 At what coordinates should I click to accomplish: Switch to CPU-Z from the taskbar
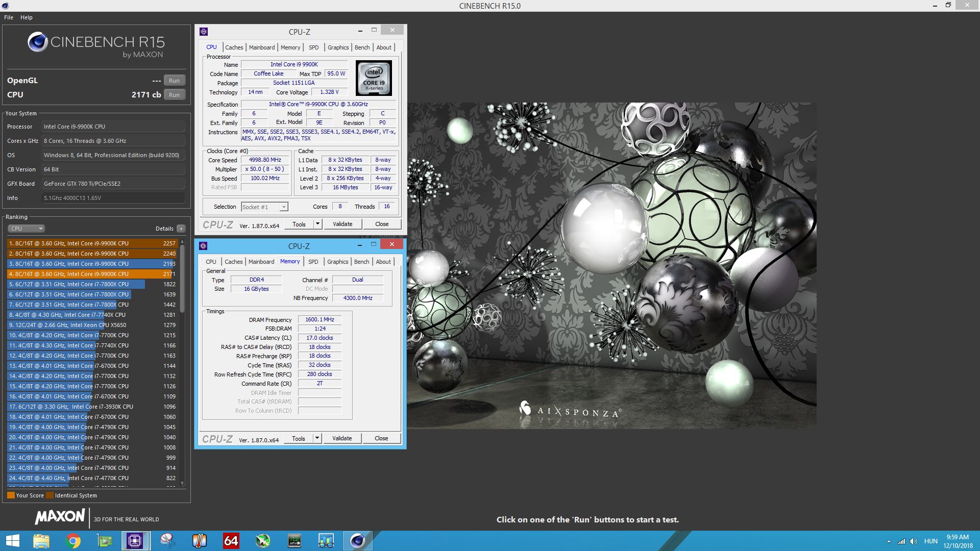[x=135, y=541]
